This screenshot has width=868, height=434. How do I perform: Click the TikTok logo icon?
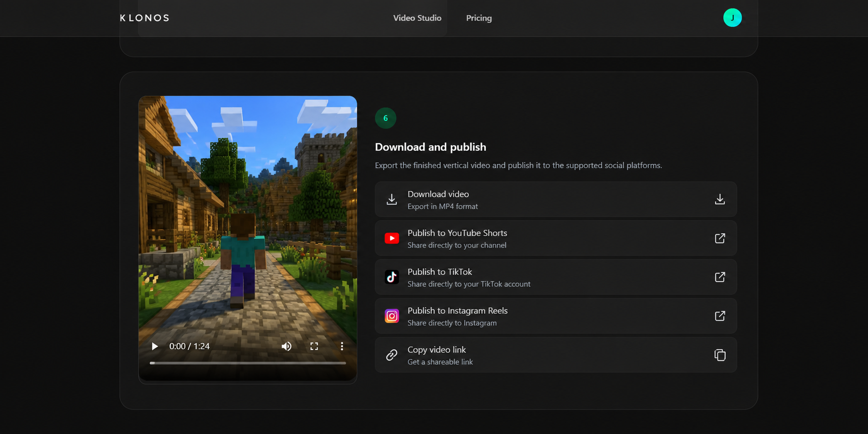point(391,277)
